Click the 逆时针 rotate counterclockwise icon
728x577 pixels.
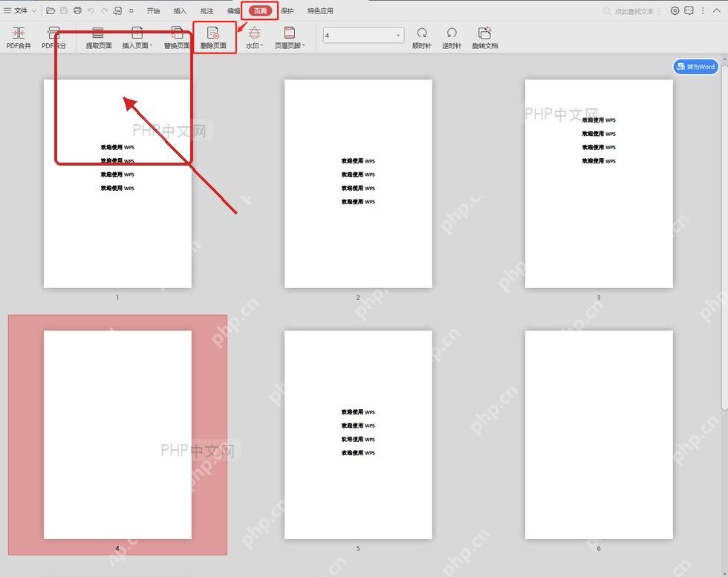[x=452, y=33]
